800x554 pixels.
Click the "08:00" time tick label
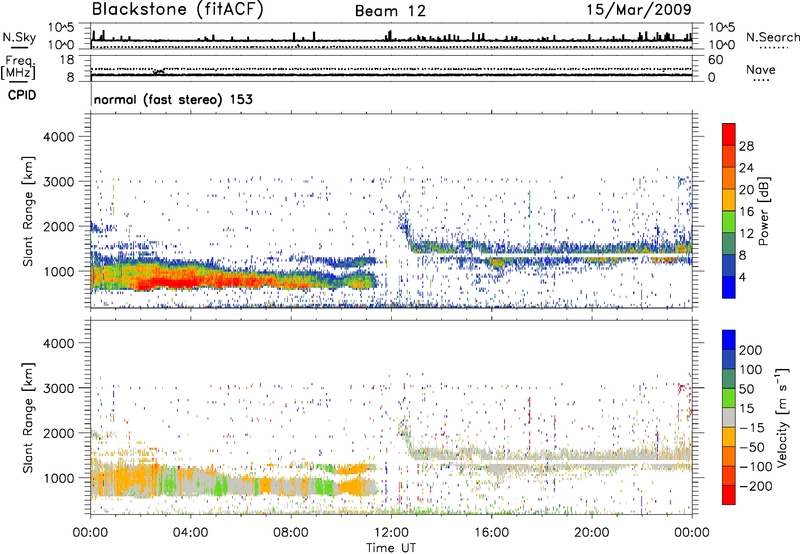pos(291,533)
